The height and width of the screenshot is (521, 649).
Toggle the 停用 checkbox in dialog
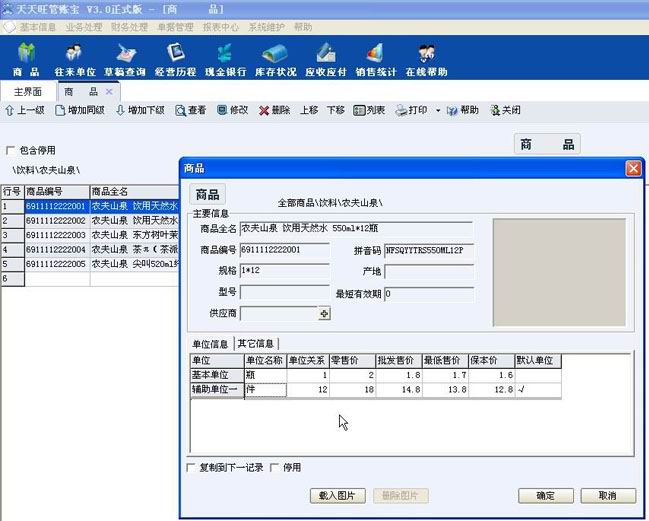click(x=274, y=468)
